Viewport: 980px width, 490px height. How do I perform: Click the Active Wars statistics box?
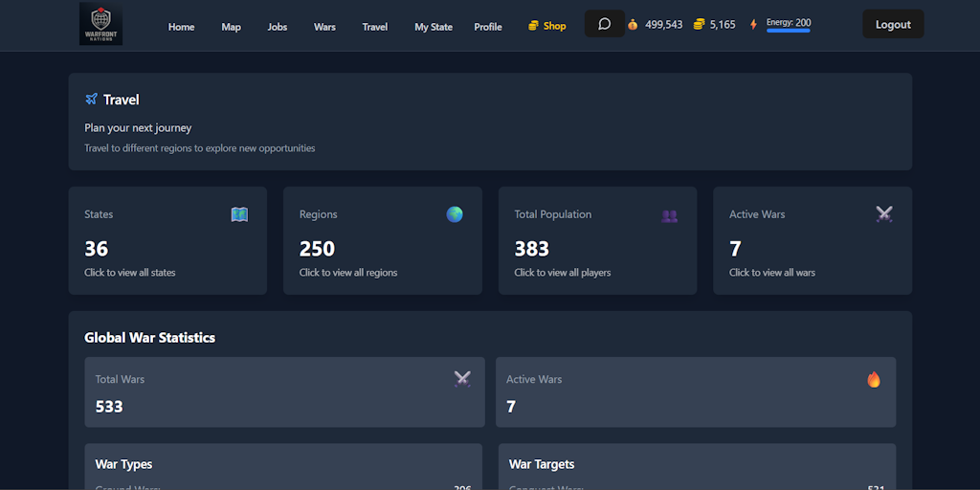(x=696, y=391)
